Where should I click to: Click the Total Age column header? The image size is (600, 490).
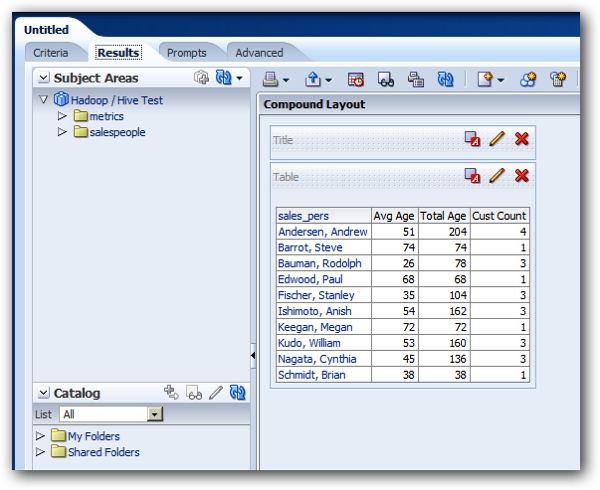click(443, 216)
